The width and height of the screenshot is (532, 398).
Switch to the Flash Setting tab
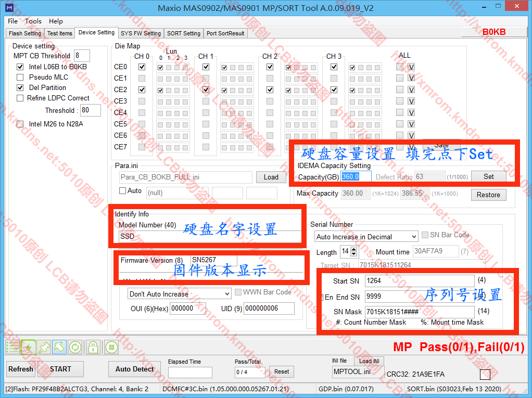coord(25,33)
